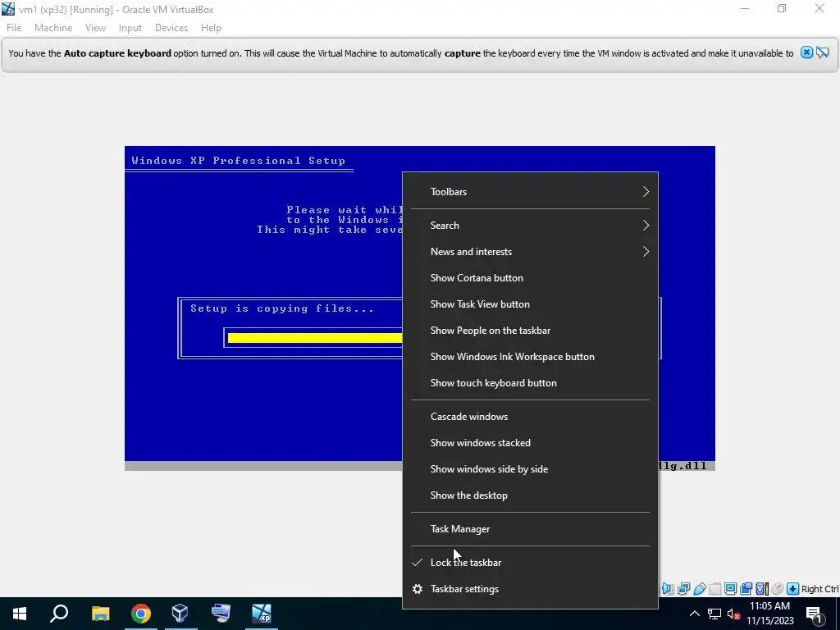Click the Windows XP Professional Setup title
Image resolution: width=840 pixels, height=630 pixels.
239,160
